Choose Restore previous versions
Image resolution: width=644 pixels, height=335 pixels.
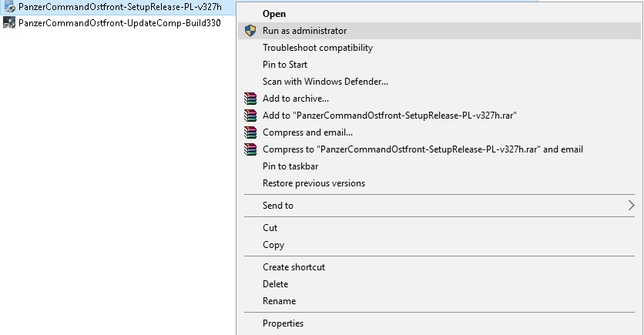(314, 183)
